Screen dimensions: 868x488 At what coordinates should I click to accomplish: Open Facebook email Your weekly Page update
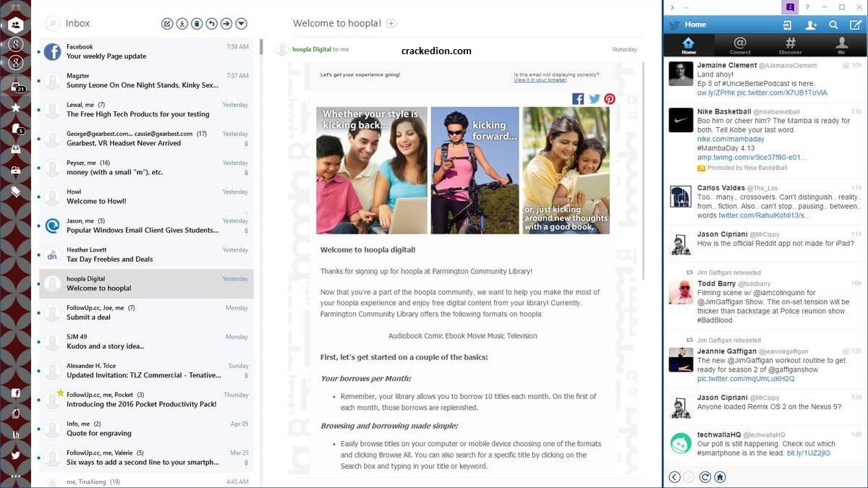[146, 51]
